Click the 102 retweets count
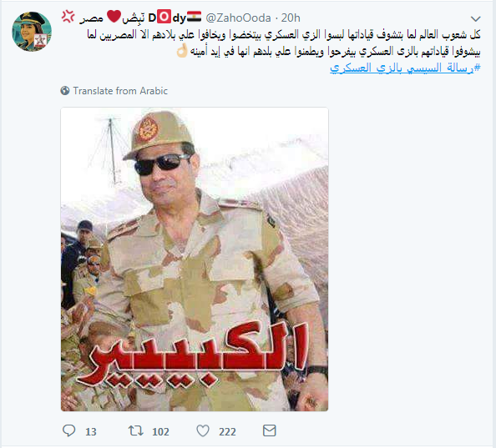The image size is (496, 448). coord(160,431)
